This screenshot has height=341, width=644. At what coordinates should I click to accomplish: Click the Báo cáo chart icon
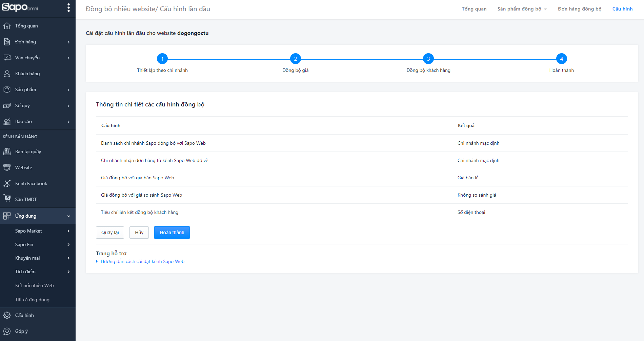pyautogui.click(x=7, y=121)
